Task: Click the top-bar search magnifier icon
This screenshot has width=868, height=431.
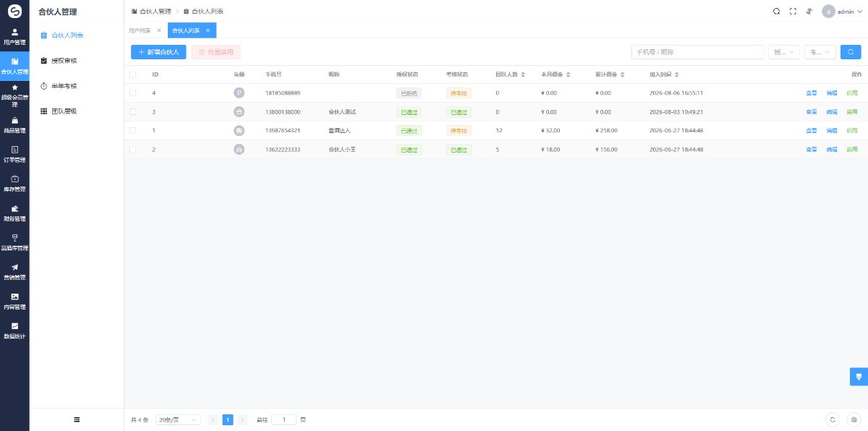Action: pyautogui.click(x=776, y=12)
